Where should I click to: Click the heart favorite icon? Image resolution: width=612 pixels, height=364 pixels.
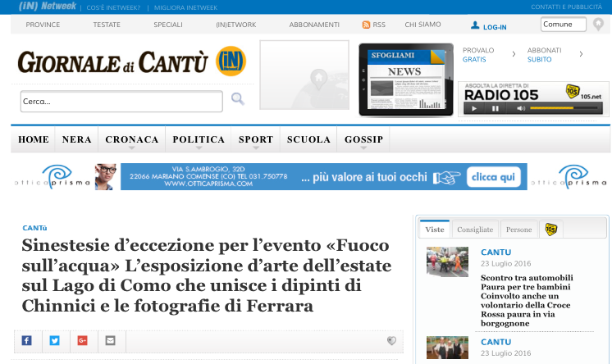pyautogui.click(x=391, y=341)
